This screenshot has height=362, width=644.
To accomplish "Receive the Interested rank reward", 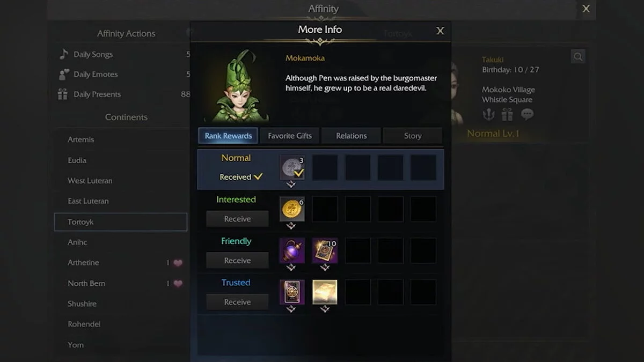I will 237,219.
